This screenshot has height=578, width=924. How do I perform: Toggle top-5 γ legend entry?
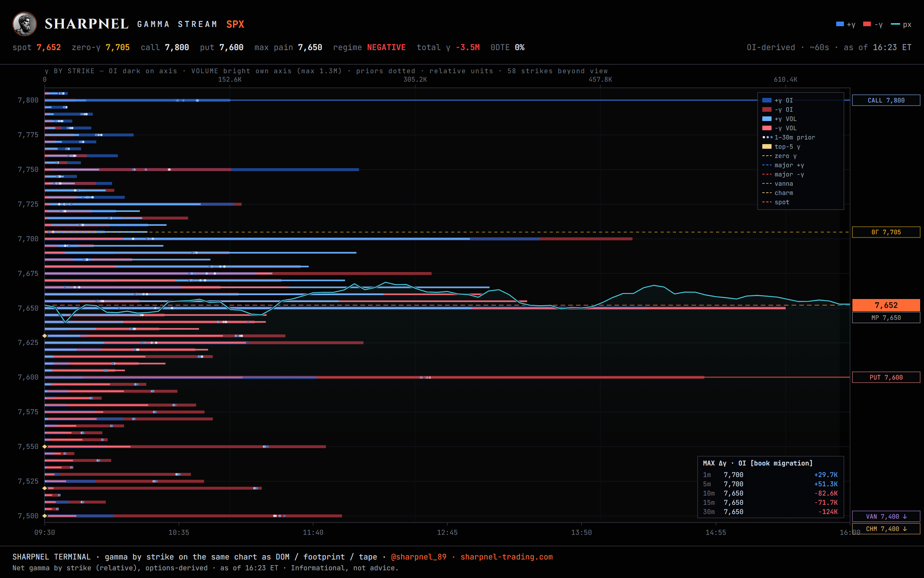(781, 146)
